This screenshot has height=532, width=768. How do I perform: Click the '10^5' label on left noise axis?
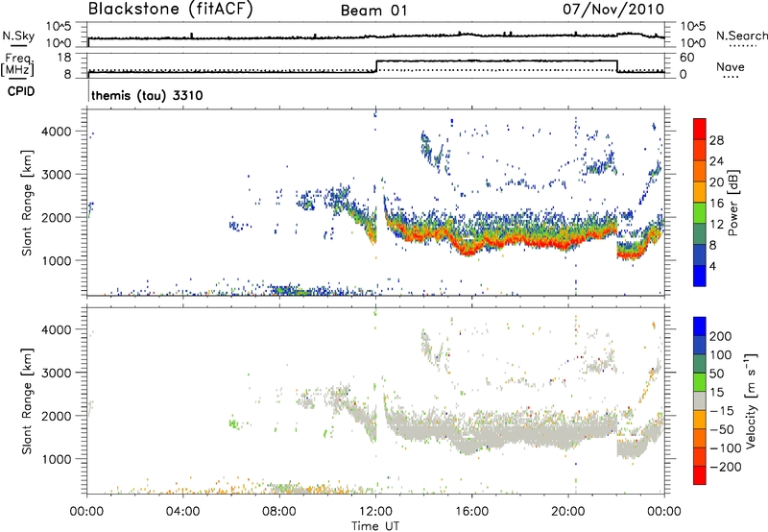(x=59, y=27)
